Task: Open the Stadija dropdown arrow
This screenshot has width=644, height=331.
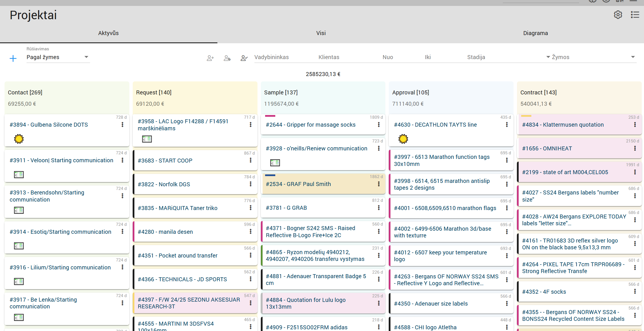Action: [548, 57]
